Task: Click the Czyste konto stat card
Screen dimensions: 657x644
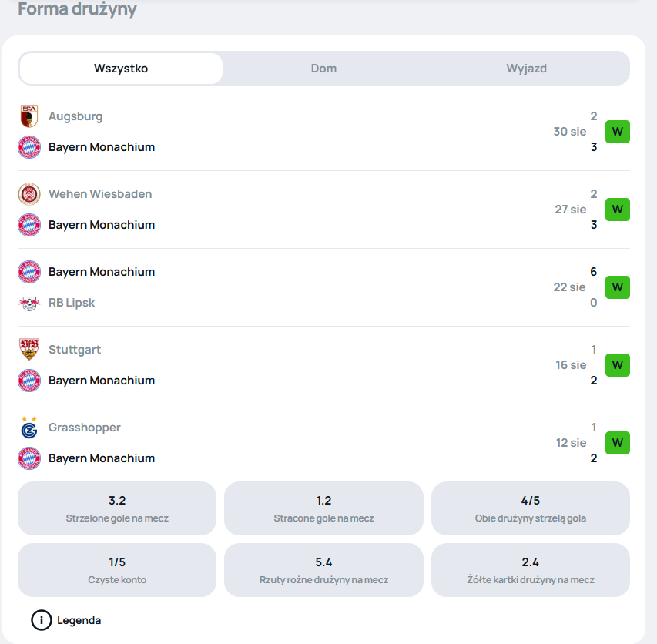Action: pyautogui.click(x=117, y=570)
